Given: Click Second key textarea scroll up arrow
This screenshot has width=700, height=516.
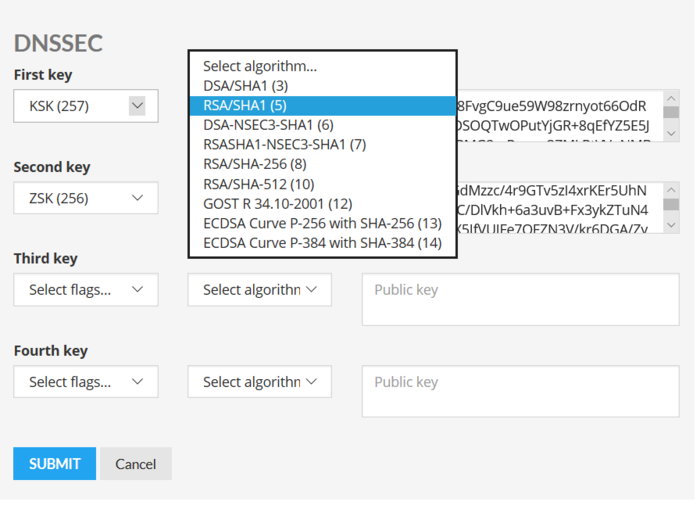Looking at the screenshot, I should point(671,190).
